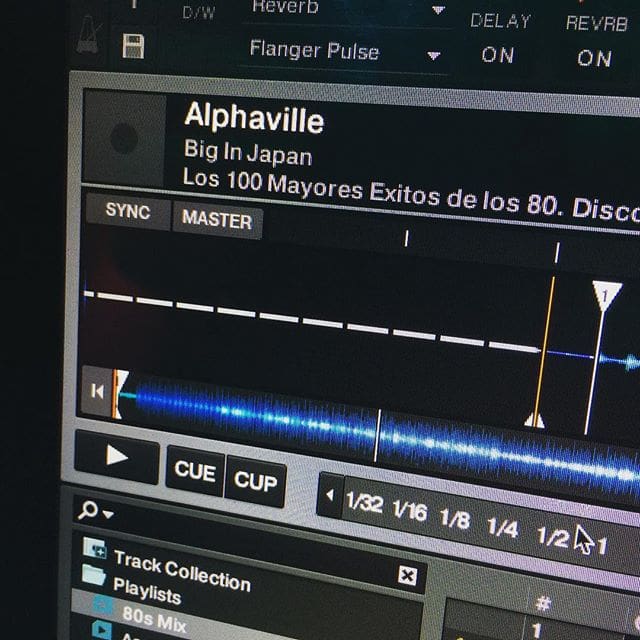The height and width of the screenshot is (640, 640).
Task: Start deck playback with play button
Action: (117, 456)
